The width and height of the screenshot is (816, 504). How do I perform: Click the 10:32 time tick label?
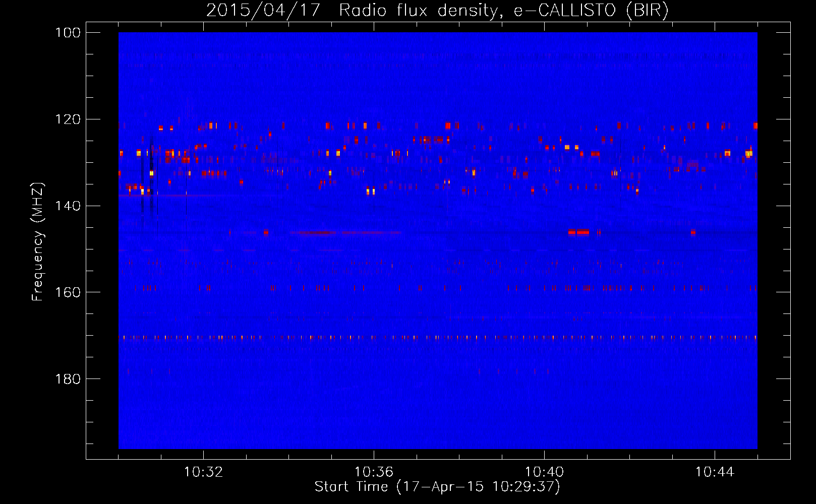tap(203, 472)
